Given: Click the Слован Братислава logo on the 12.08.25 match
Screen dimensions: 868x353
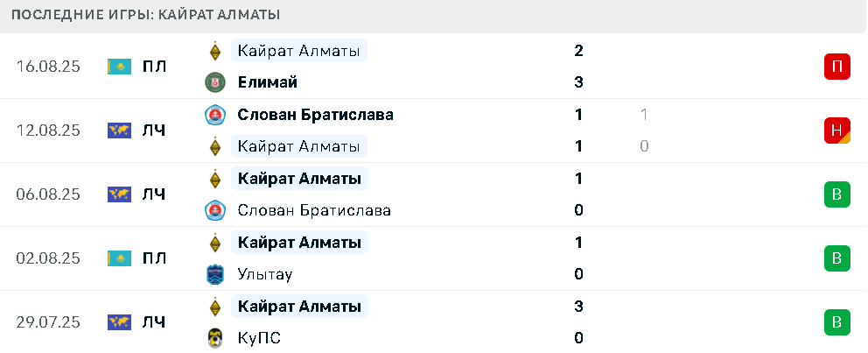Looking at the screenshot, I should click(x=214, y=115).
